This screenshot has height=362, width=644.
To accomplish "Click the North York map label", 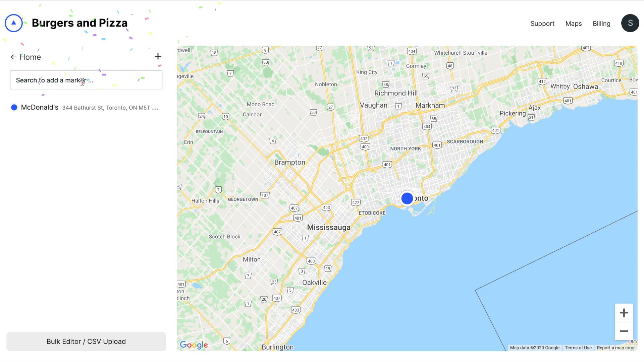I will (x=405, y=148).
